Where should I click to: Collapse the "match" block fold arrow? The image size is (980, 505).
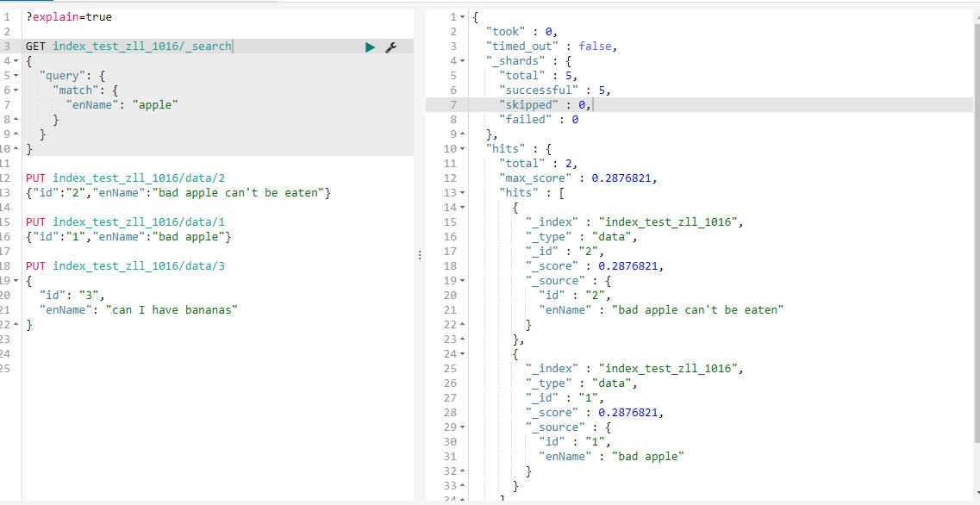16,90
